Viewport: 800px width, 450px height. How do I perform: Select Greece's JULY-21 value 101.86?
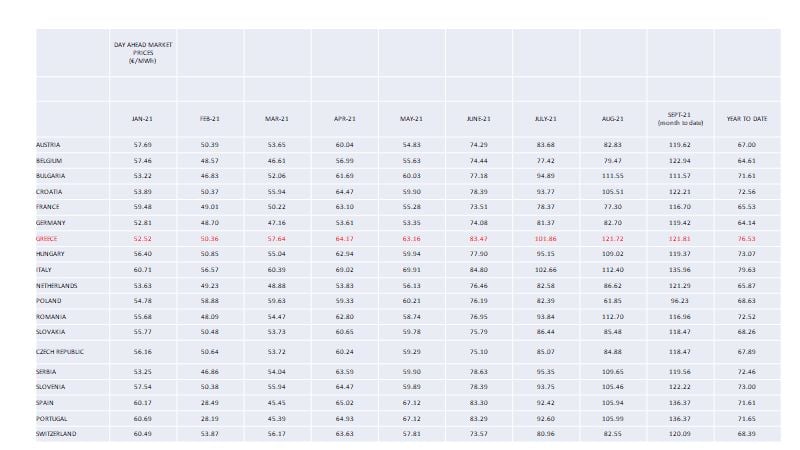[545, 239]
